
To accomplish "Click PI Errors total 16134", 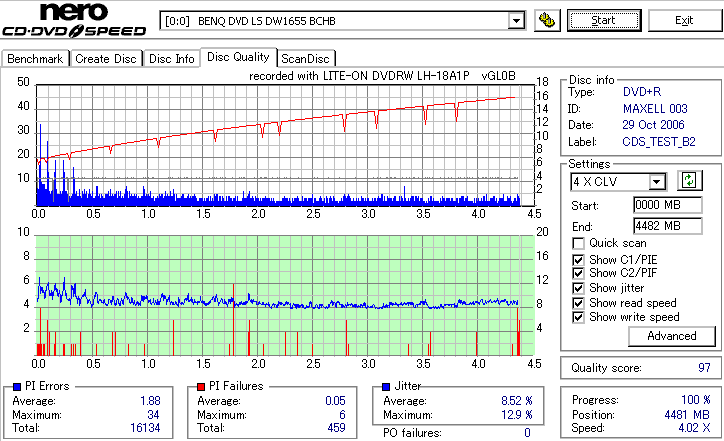I will pyautogui.click(x=145, y=428).
